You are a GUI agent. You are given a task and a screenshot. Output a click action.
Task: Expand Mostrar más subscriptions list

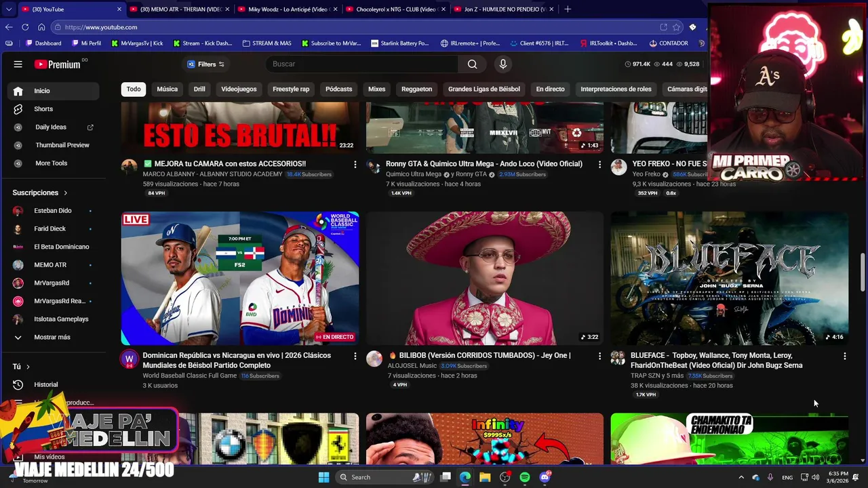53,338
